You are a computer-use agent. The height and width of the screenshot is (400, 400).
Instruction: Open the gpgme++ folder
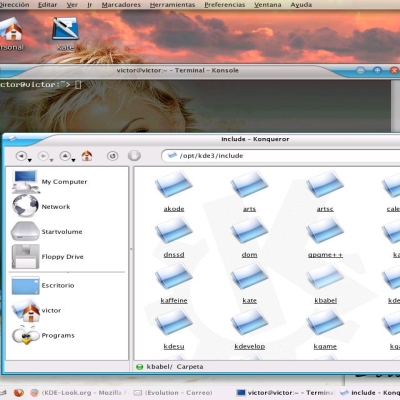[325, 238]
